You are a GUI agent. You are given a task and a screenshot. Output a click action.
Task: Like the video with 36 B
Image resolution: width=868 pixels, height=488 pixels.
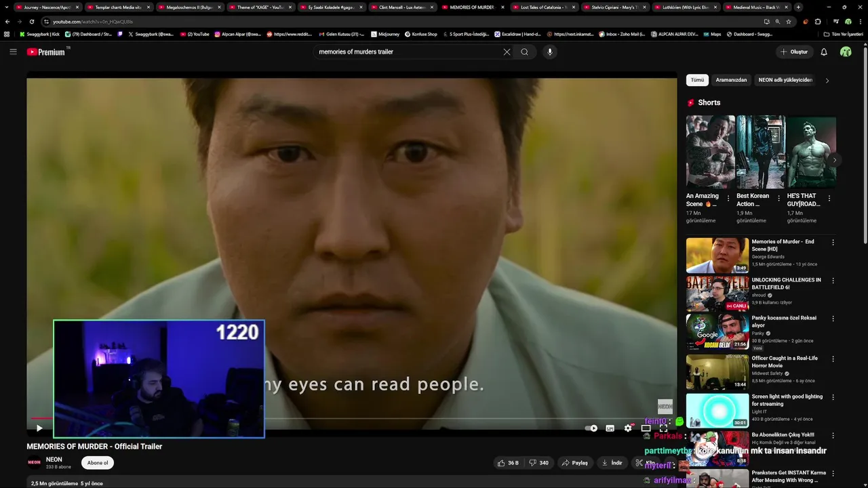click(x=508, y=463)
